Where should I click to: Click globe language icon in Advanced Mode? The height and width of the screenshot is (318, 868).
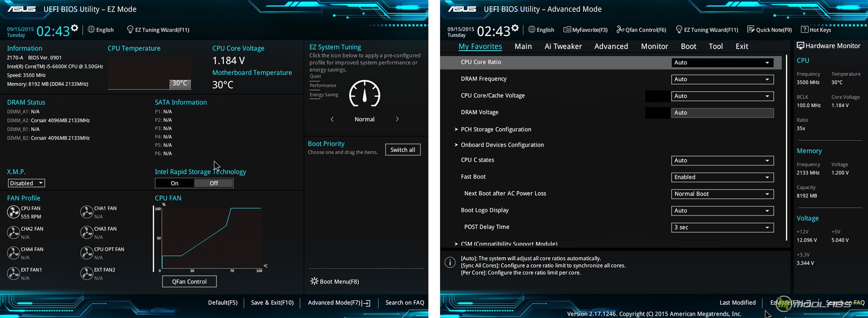[531, 29]
